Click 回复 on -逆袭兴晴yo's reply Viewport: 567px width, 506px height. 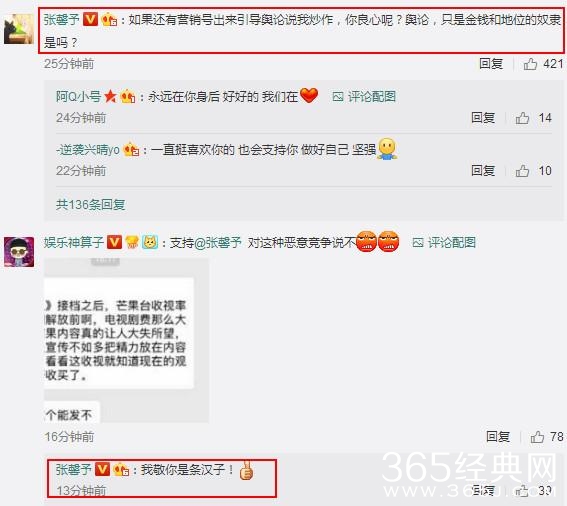pos(483,170)
